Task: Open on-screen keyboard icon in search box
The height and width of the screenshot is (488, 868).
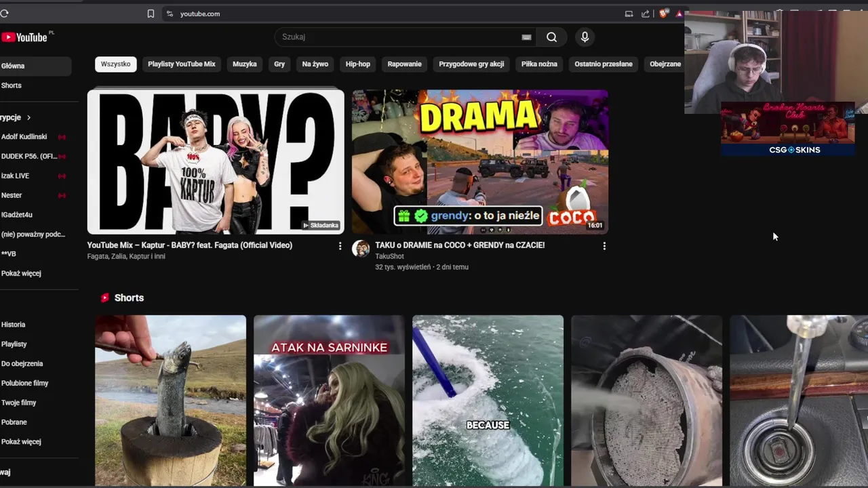Action: coord(526,37)
